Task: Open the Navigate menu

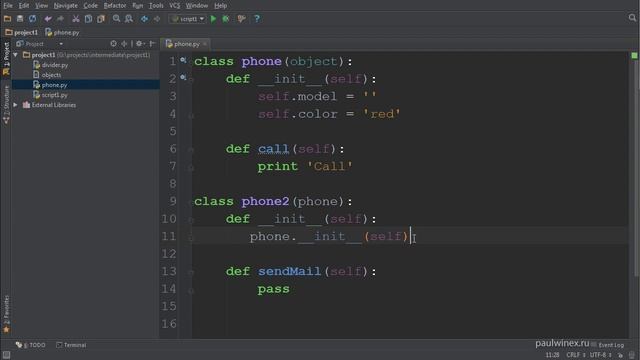Action: [65, 6]
